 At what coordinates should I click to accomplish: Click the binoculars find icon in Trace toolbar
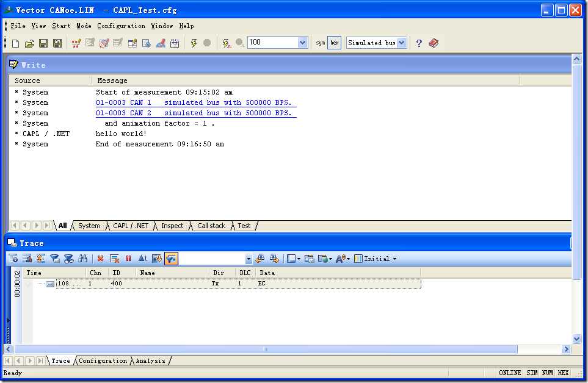(83, 259)
